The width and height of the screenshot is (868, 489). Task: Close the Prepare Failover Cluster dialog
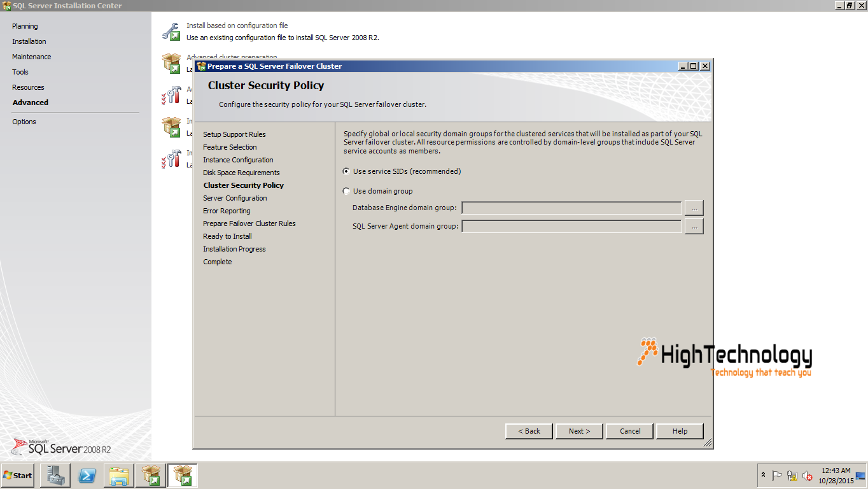coord(705,66)
